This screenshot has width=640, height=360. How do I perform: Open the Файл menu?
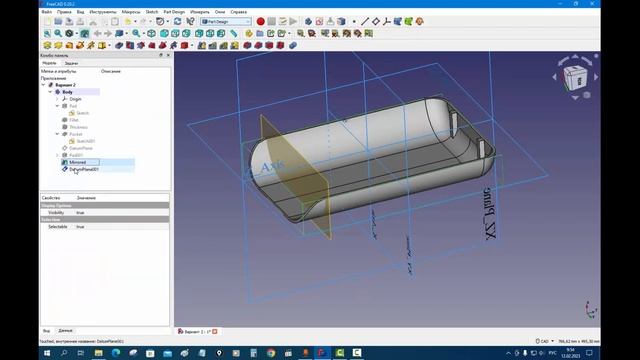click(47, 12)
